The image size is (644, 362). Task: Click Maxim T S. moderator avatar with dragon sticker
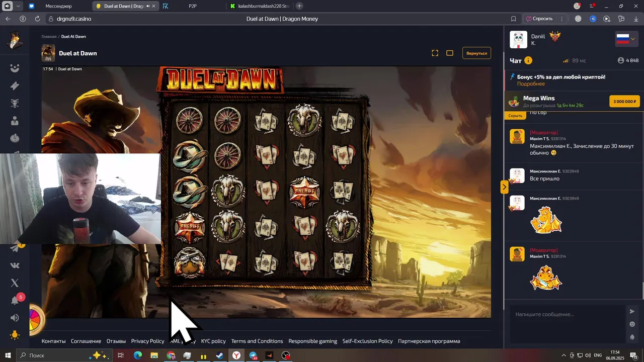tap(517, 254)
